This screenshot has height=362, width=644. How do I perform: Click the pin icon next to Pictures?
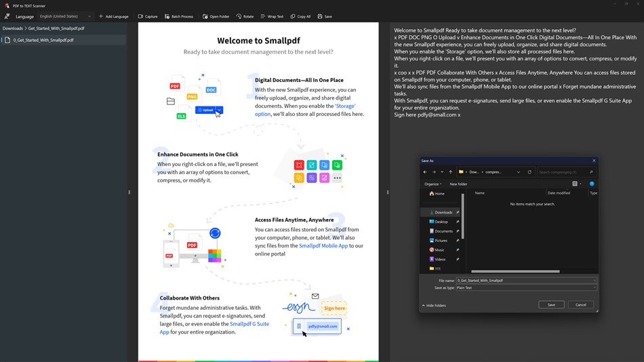[x=458, y=241]
